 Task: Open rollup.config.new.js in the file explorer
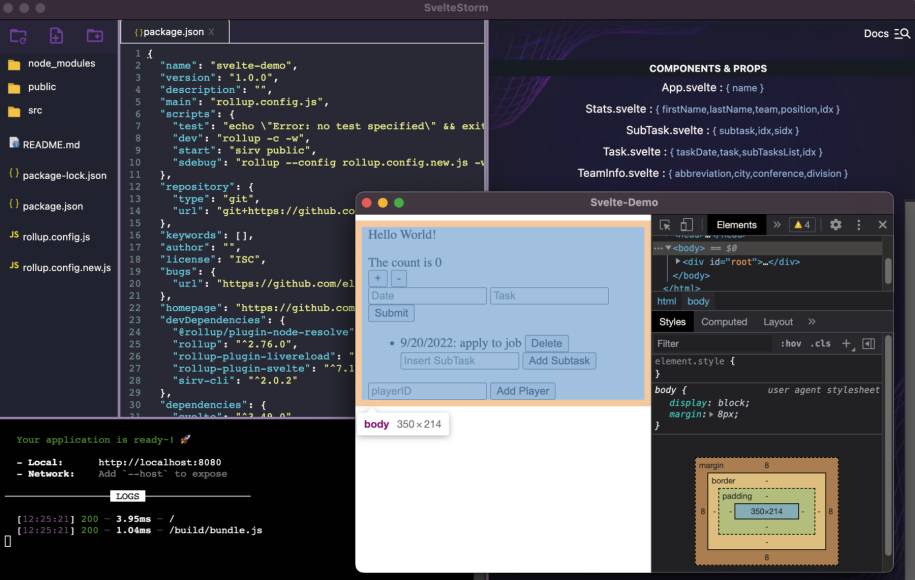tap(60, 267)
